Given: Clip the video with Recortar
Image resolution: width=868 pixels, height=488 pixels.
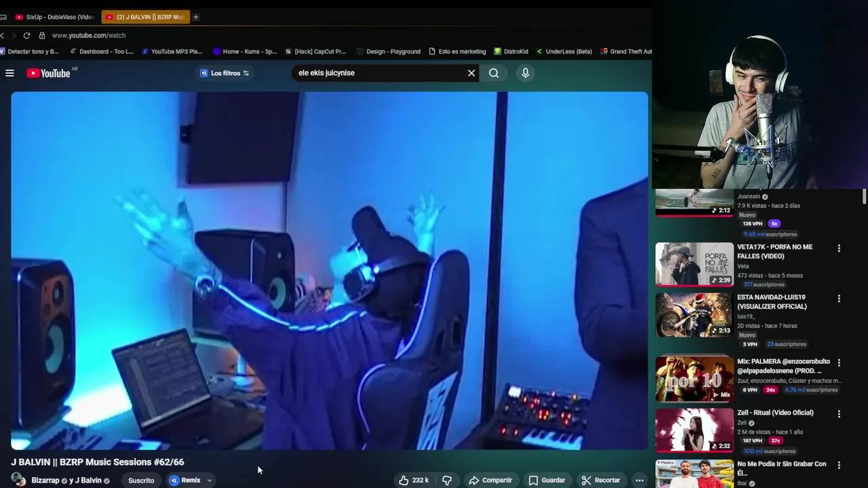Looking at the screenshot, I should click(601, 480).
